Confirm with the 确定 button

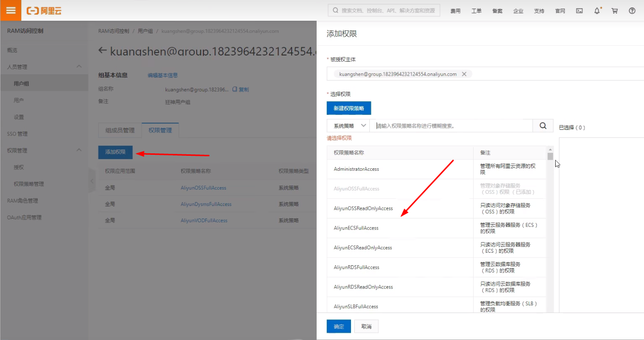coord(339,326)
